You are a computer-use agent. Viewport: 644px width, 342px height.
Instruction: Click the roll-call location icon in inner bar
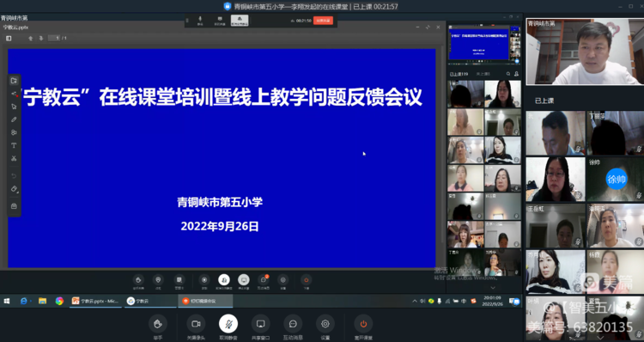click(x=158, y=280)
